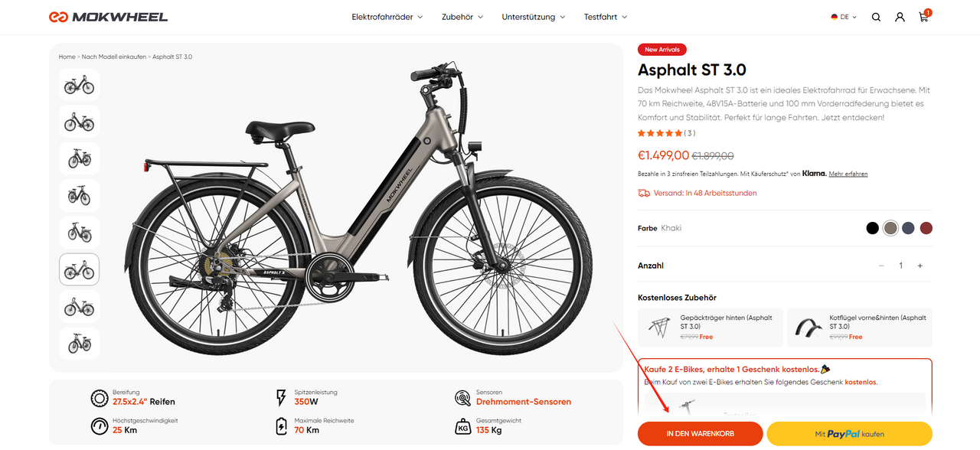
Task: Choose the blue-gray color swatch
Action: click(x=908, y=228)
